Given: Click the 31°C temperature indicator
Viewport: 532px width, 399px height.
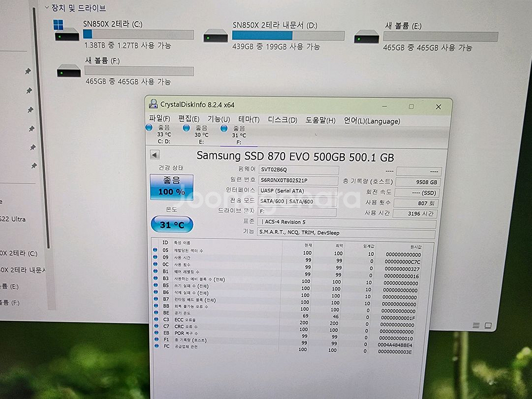Looking at the screenshot, I should tap(171, 224).
